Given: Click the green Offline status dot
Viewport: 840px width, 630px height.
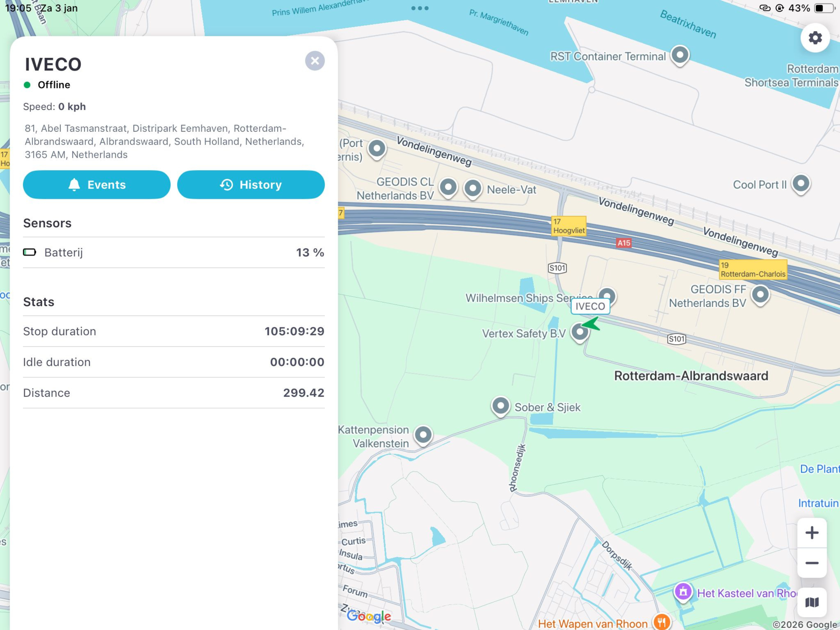Looking at the screenshot, I should click(27, 85).
